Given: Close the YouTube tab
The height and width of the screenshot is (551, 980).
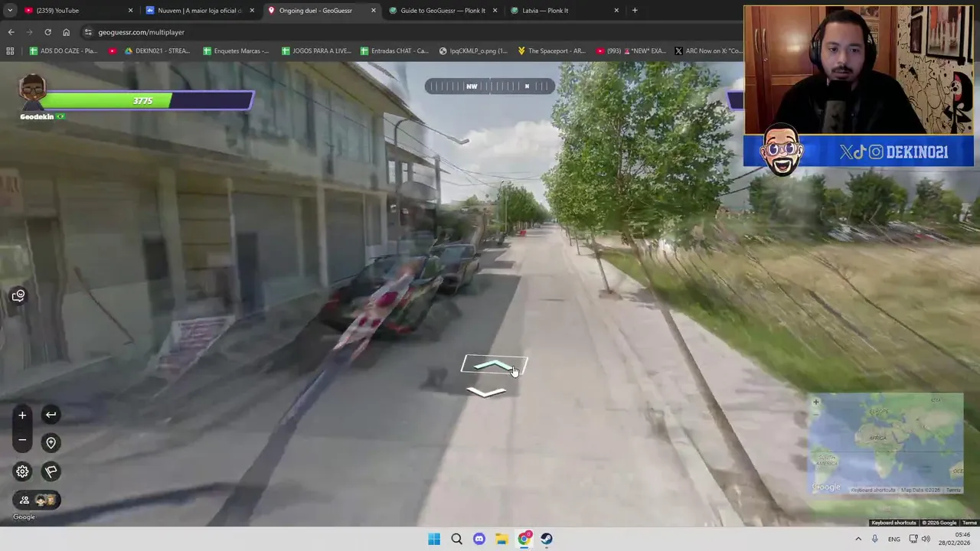Looking at the screenshot, I should point(130,11).
